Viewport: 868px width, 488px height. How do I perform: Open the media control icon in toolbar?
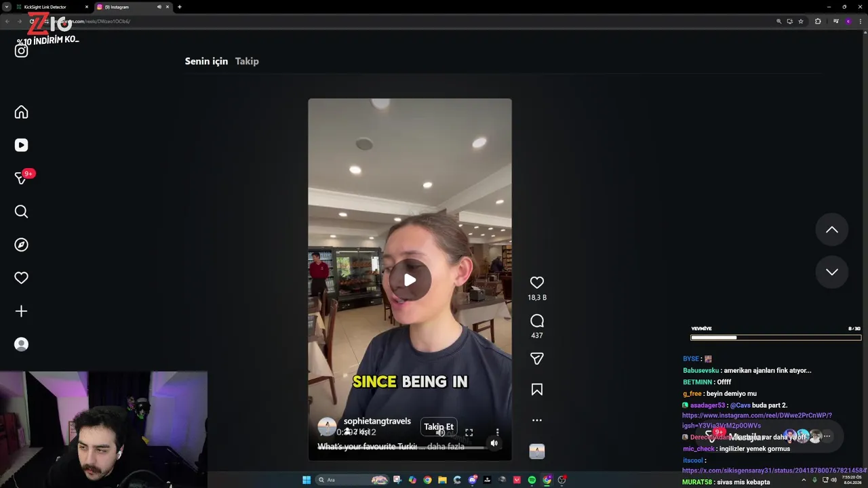click(x=835, y=21)
